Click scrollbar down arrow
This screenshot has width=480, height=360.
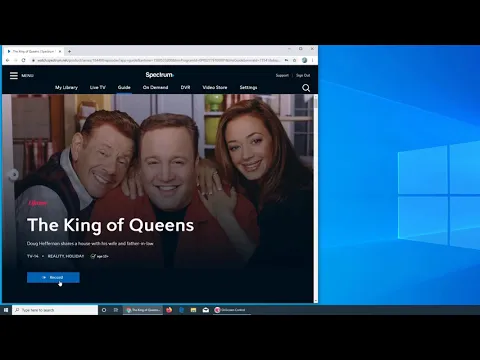pos(316,301)
